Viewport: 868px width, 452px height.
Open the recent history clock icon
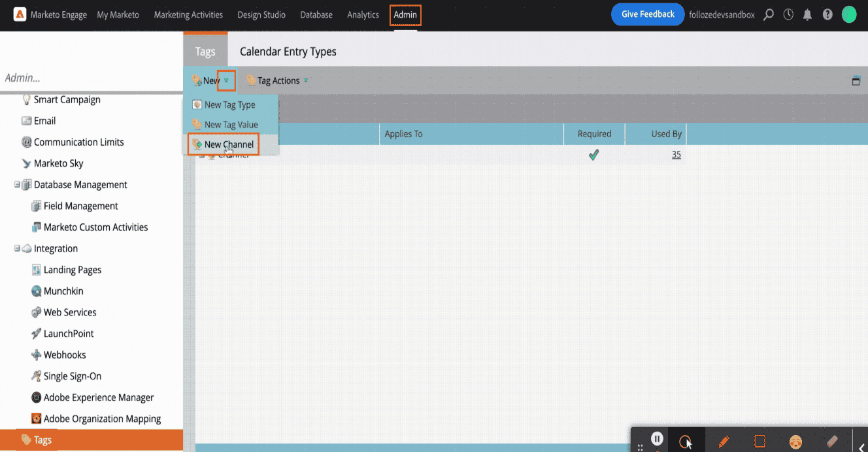788,14
